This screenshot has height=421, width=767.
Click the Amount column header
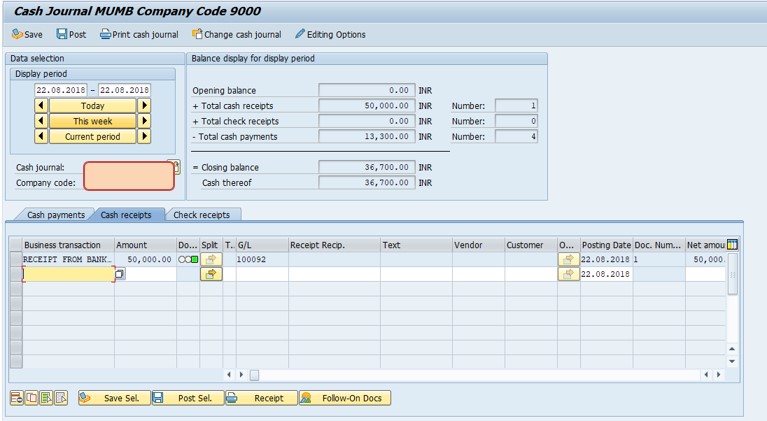[x=145, y=245]
